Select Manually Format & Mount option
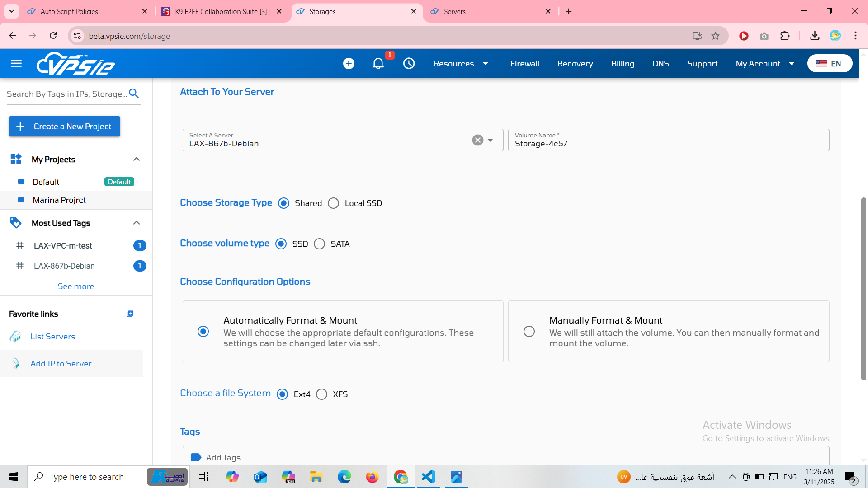The height and width of the screenshot is (488, 868). [529, 332]
